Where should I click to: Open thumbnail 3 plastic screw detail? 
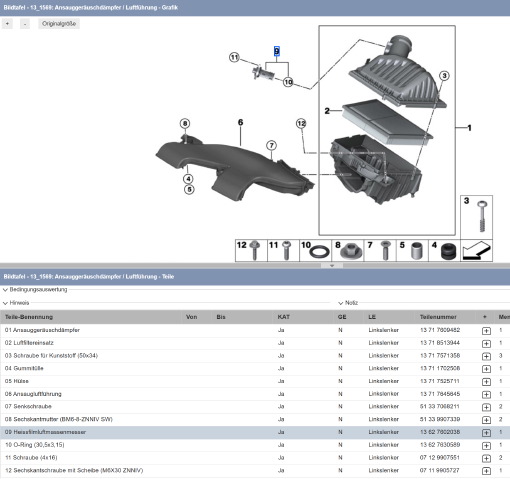(x=476, y=217)
